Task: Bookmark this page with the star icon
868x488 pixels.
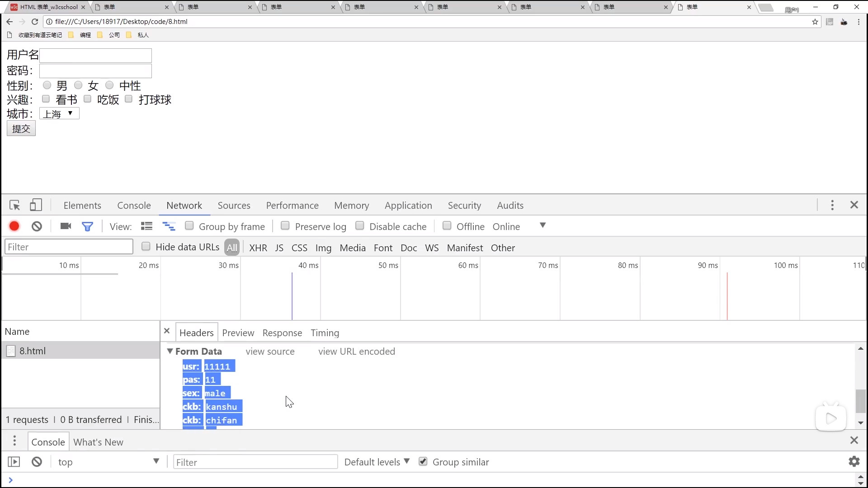Action: point(815,22)
